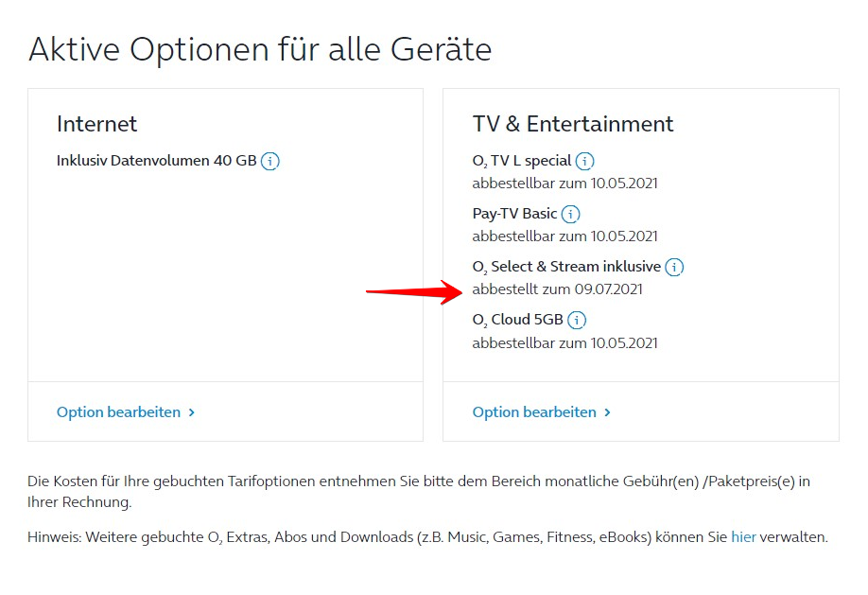Open info icon for Select & Stream inklusive
Viewport: 868px width, 595px height.
pyautogui.click(x=674, y=267)
